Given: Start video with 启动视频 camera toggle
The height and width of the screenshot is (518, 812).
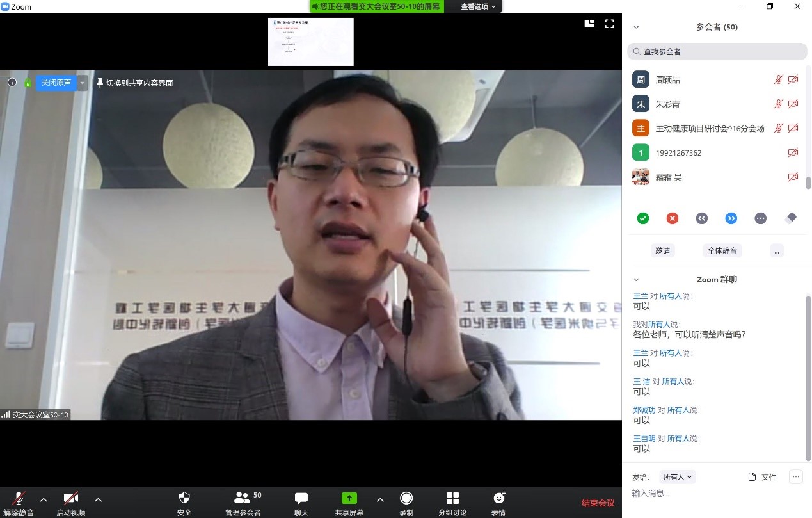Looking at the screenshot, I should (70, 498).
